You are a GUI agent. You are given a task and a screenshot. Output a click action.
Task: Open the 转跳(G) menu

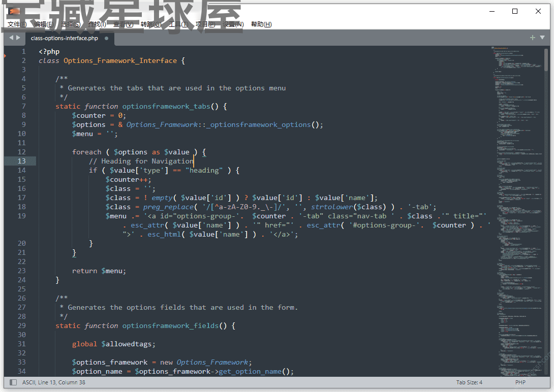pyautogui.click(x=151, y=24)
